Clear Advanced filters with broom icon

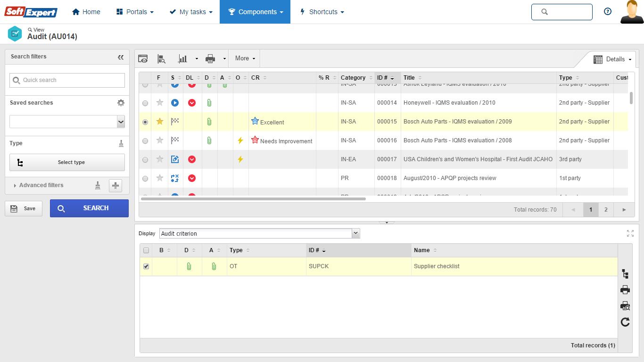click(98, 185)
